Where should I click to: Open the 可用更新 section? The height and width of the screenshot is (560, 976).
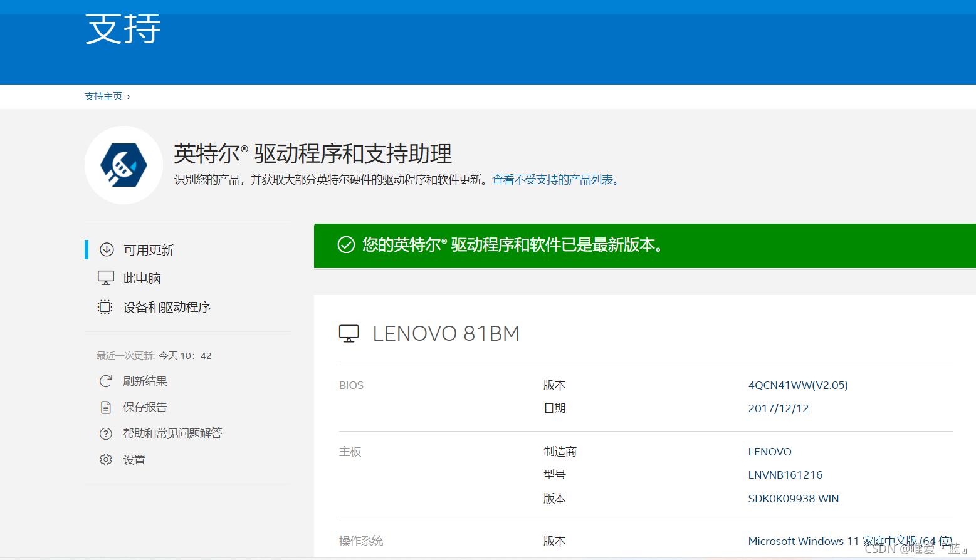[149, 250]
